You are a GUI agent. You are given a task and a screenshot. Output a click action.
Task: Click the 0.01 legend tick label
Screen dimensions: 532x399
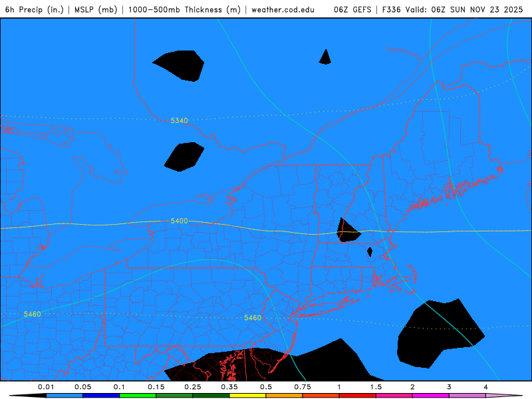[46, 387]
